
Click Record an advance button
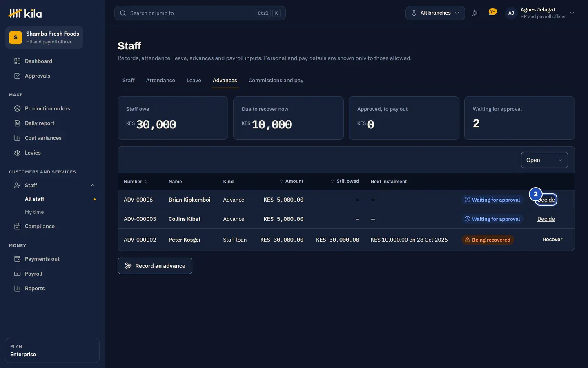pyautogui.click(x=155, y=266)
